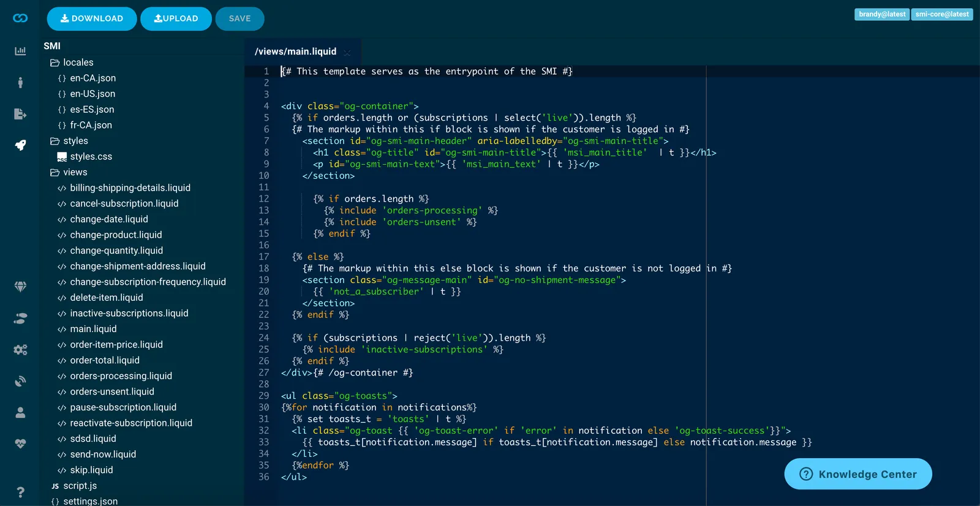
Task: Collapse the locales folder
Action: click(x=72, y=62)
